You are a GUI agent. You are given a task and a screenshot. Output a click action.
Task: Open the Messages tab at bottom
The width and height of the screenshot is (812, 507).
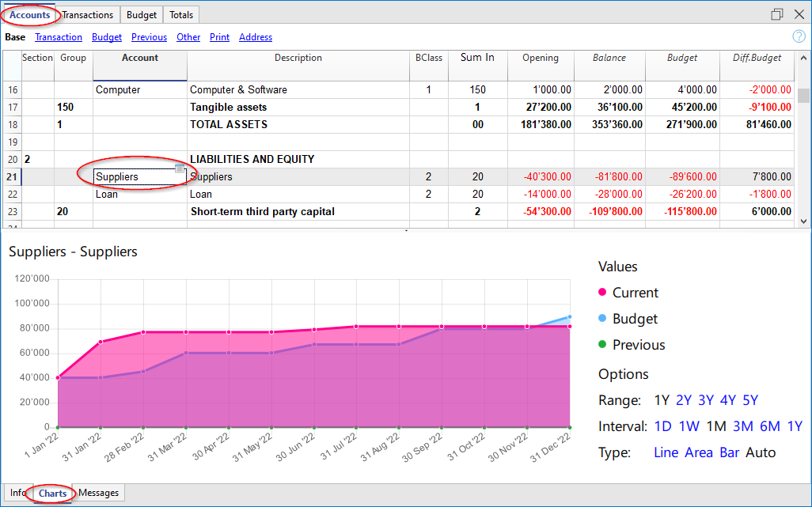[x=99, y=493]
